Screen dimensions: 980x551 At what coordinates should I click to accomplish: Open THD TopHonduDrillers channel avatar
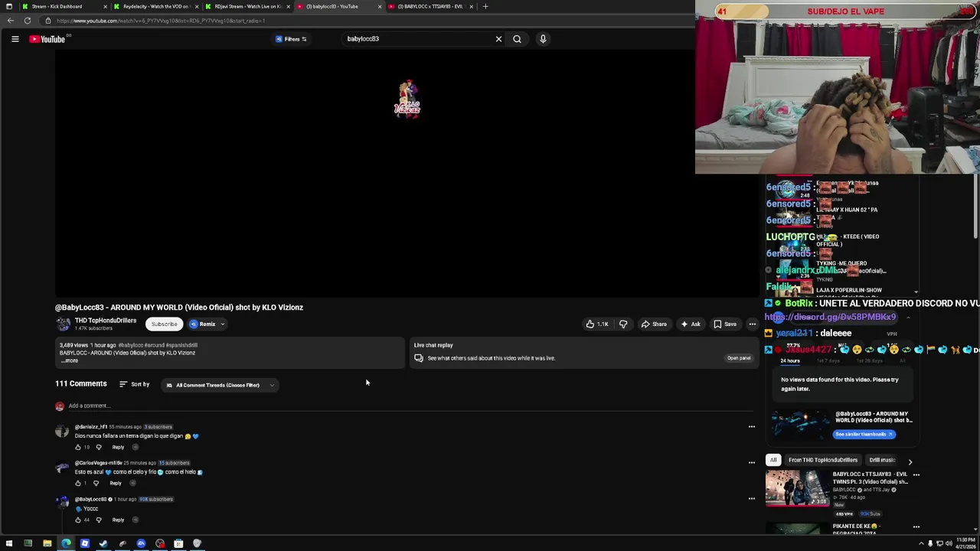click(x=63, y=324)
